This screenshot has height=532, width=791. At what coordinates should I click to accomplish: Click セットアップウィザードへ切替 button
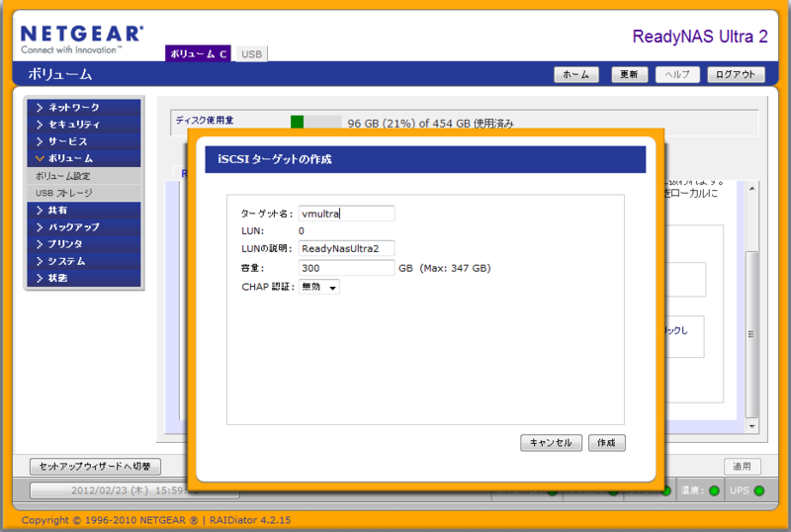point(95,467)
